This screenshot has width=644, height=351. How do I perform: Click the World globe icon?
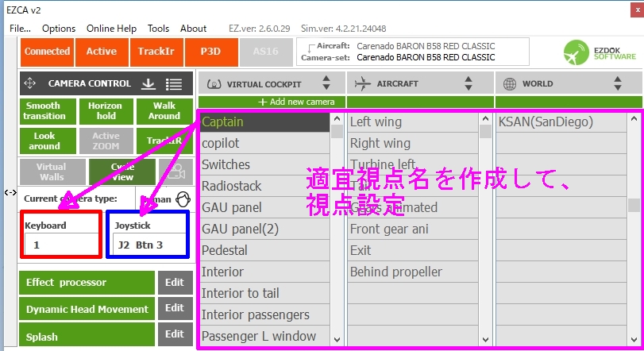tap(510, 83)
